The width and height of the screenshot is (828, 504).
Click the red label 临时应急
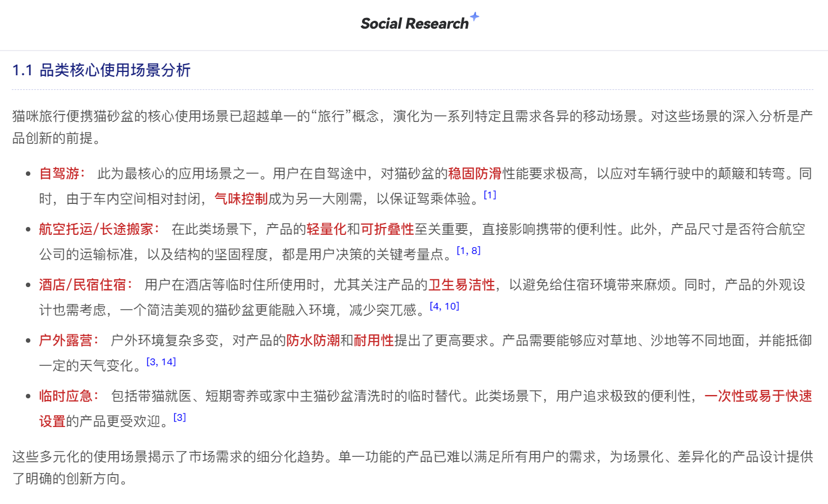pos(69,396)
